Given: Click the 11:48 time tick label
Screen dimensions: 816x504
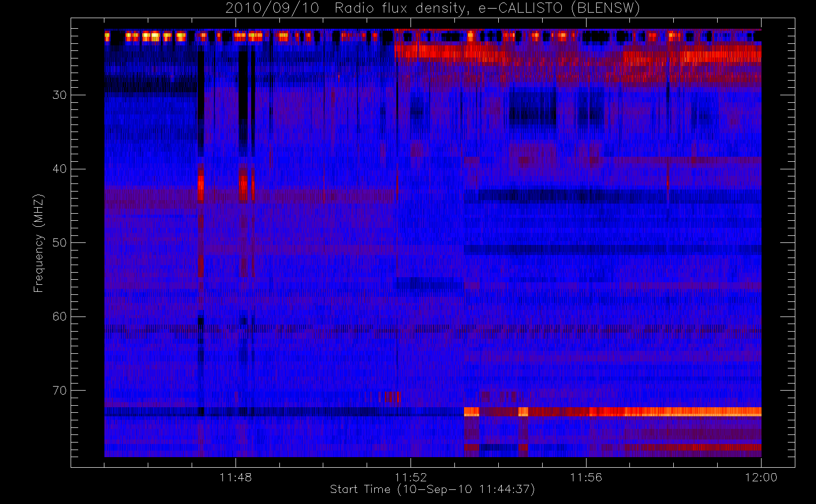Looking at the screenshot, I should point(236,477).
